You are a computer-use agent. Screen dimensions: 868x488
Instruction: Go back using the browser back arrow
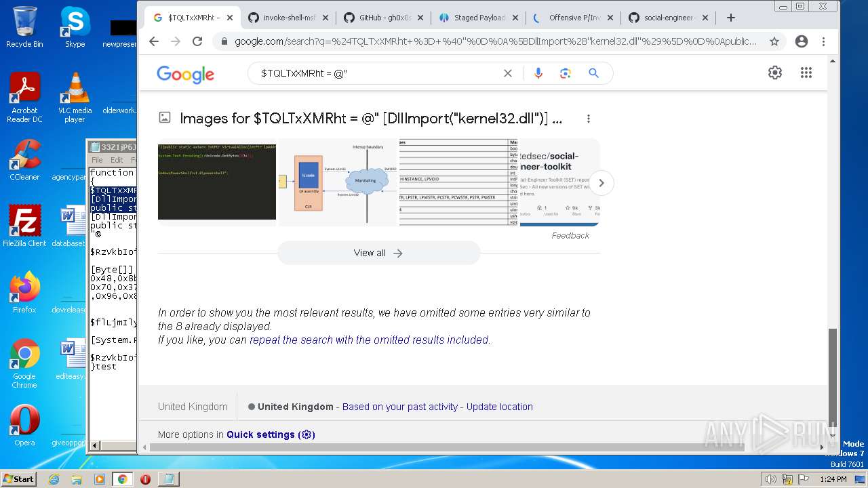pyautogui.click(x=154, y=41)
